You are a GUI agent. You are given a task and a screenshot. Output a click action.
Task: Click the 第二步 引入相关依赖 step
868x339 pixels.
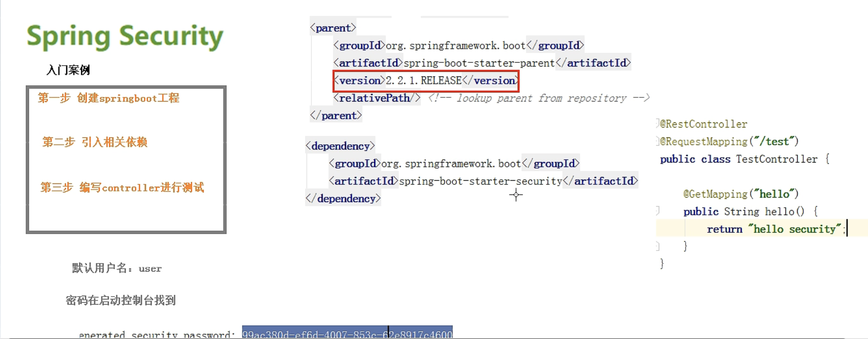click(95, 142)
